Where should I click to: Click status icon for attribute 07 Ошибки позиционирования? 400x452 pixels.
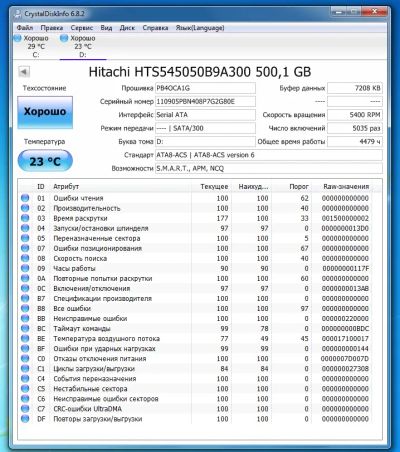[25, 248]
